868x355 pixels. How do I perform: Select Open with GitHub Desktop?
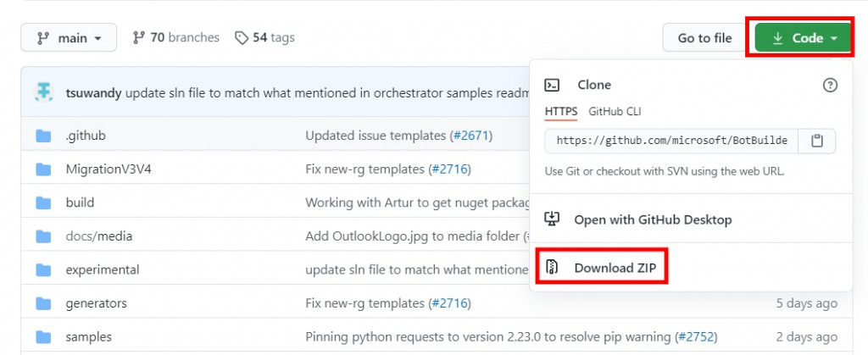tap(652, 219)
